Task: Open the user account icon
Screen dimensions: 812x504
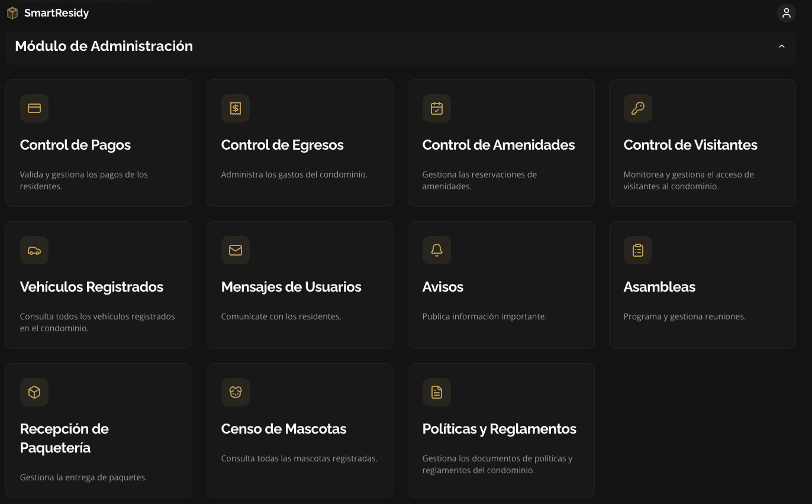Action: (787, 12)
